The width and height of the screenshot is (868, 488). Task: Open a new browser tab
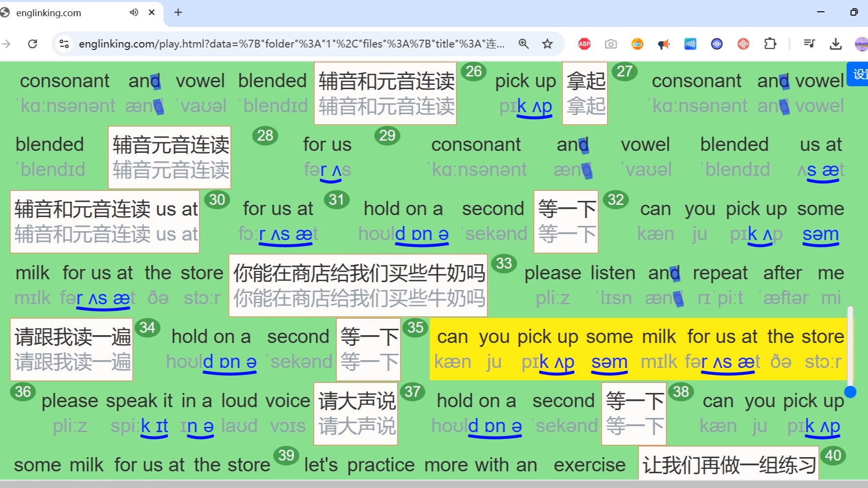coord(178,12)
